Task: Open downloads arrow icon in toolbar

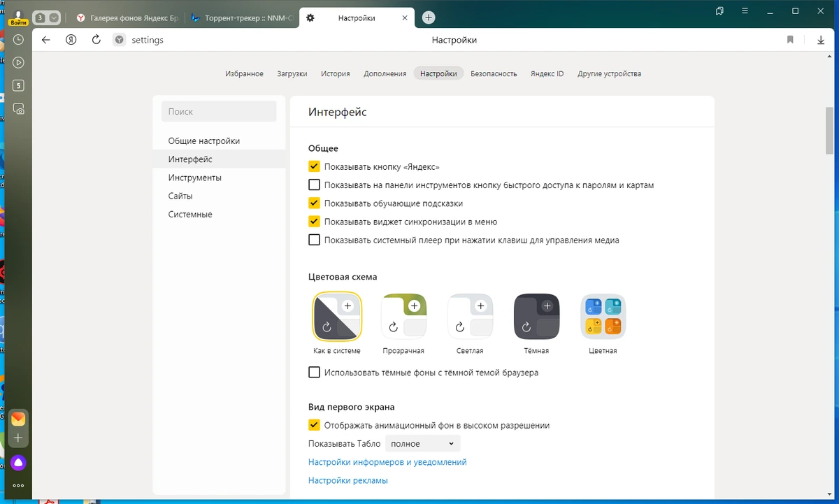Action: click(x=821, y=40)
